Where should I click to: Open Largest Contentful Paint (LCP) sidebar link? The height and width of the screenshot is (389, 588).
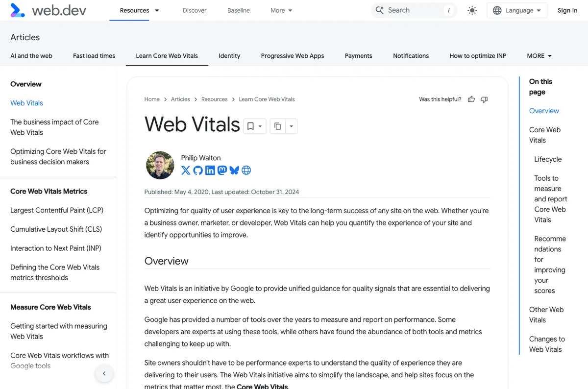coord(57,210)
